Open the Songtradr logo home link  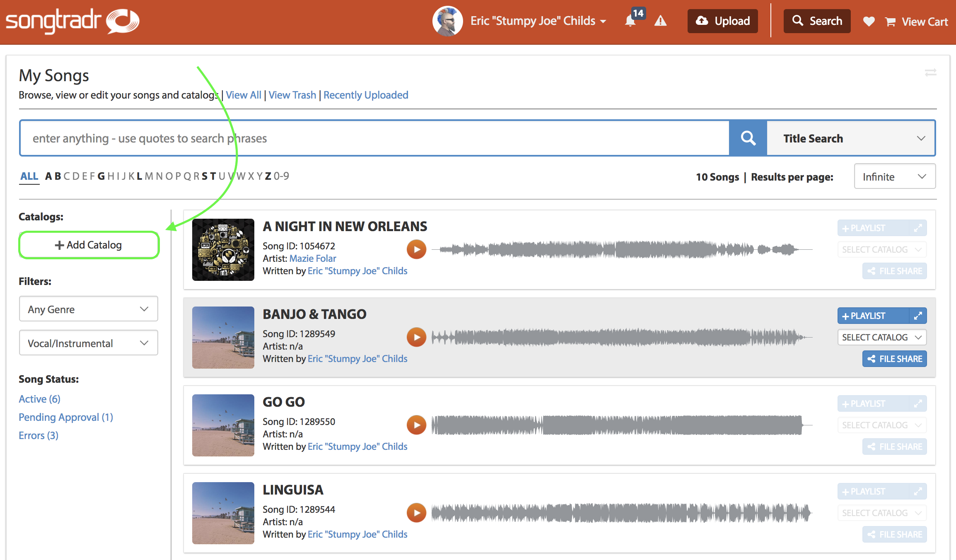[x=72, y=21]
